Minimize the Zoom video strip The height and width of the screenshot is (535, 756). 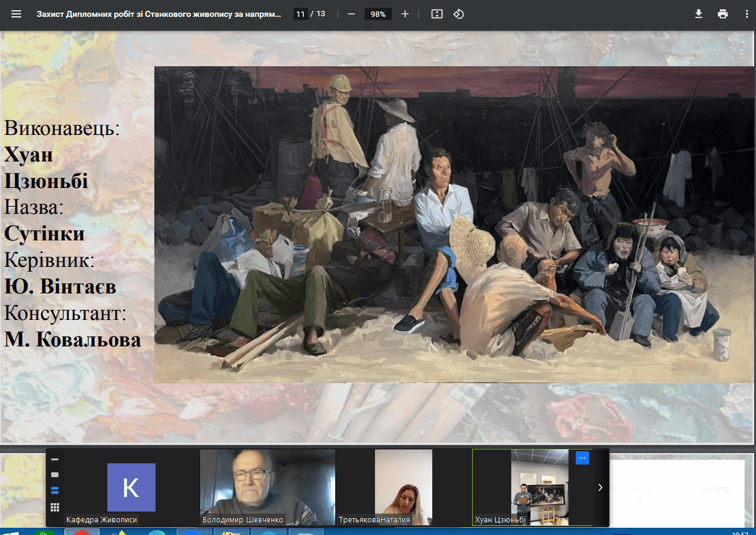coord(55,459)
